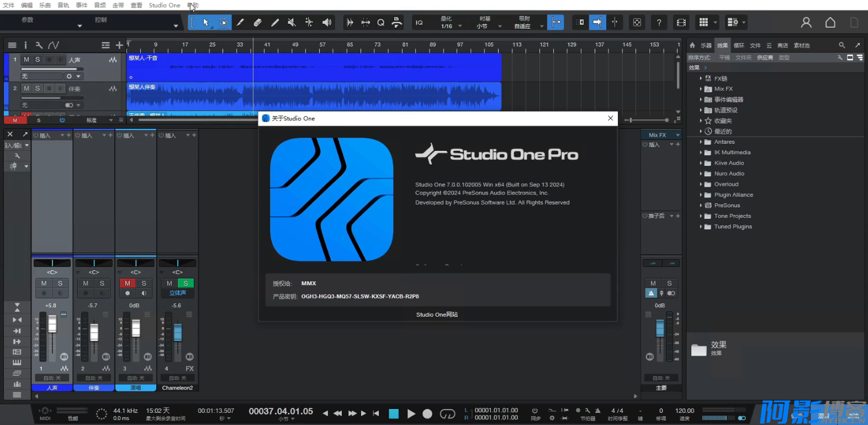The height and width of the screenshot is (425, 868).
Task: Solo track 1 人声
Action: point(38,59)
